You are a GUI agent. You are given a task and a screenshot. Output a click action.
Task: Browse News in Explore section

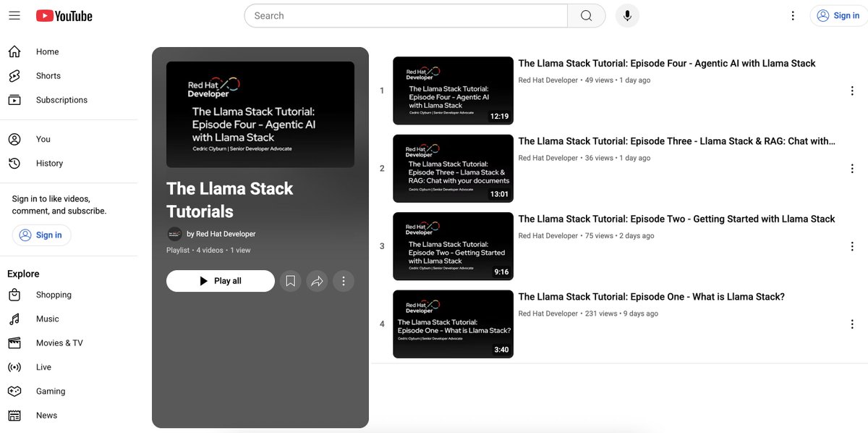(69, 416)
